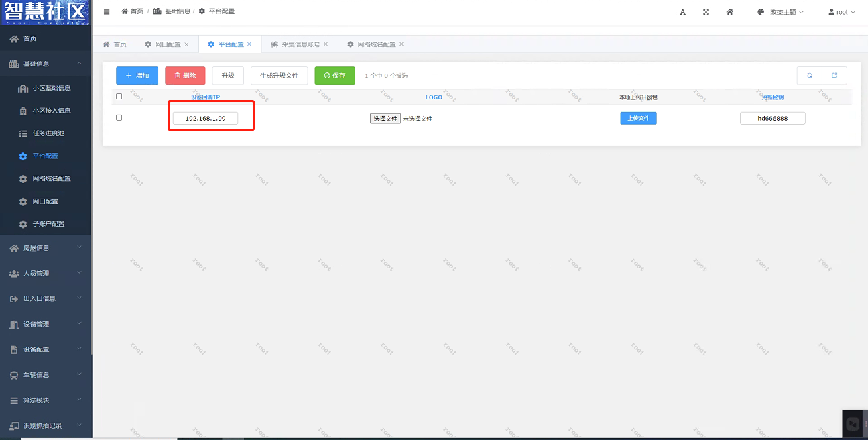Click the font size 'A' icon

pyautogui.click(x=682, y=12)
